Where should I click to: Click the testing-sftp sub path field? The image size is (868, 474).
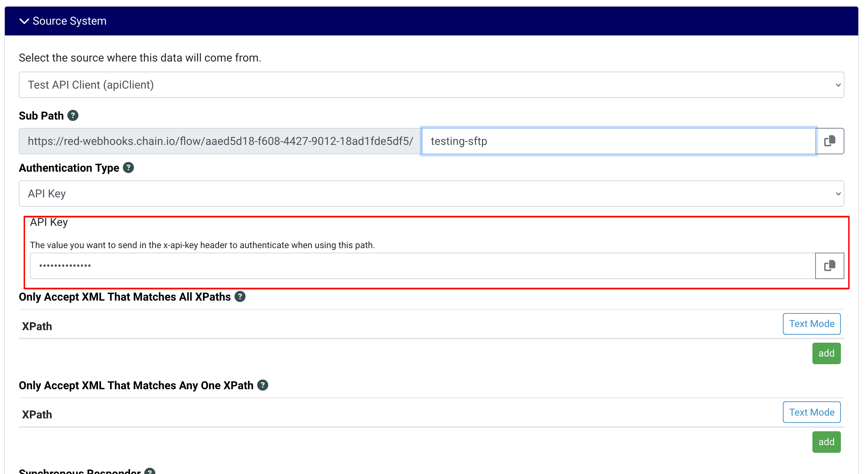[618, 141]
